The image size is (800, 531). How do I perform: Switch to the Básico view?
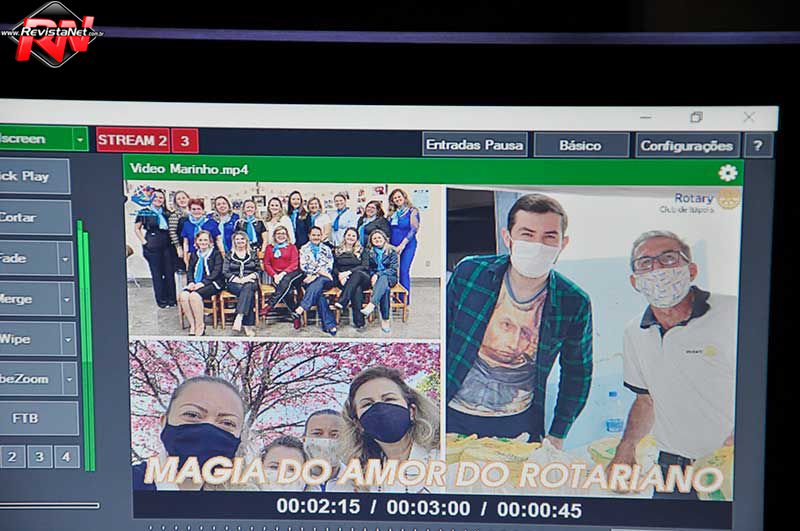(580, 145)
